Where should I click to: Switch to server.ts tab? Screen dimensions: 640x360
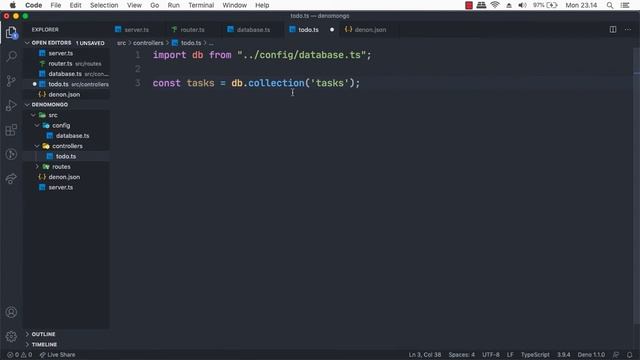tap(136, 29)
